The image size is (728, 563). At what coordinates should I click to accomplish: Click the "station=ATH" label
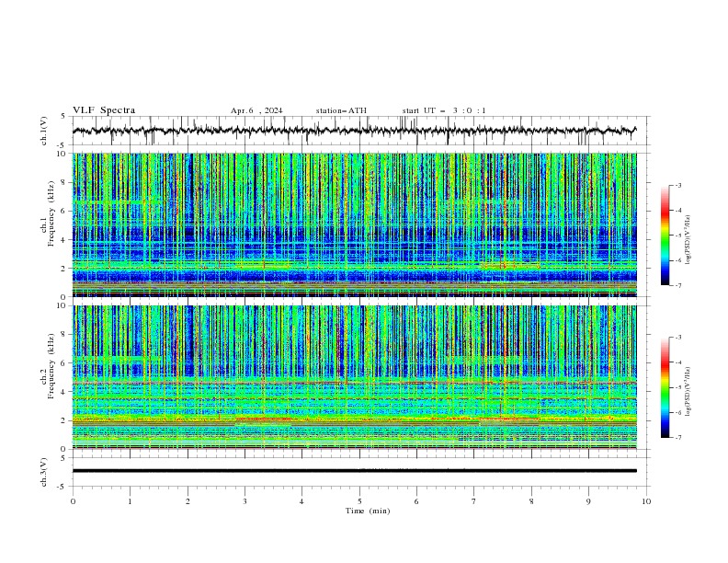(341, 110)
